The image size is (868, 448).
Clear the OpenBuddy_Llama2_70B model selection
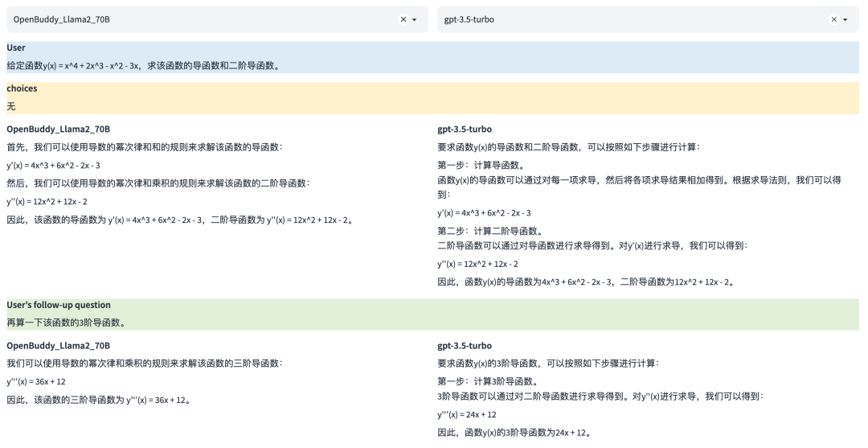[x=403, y=19]
